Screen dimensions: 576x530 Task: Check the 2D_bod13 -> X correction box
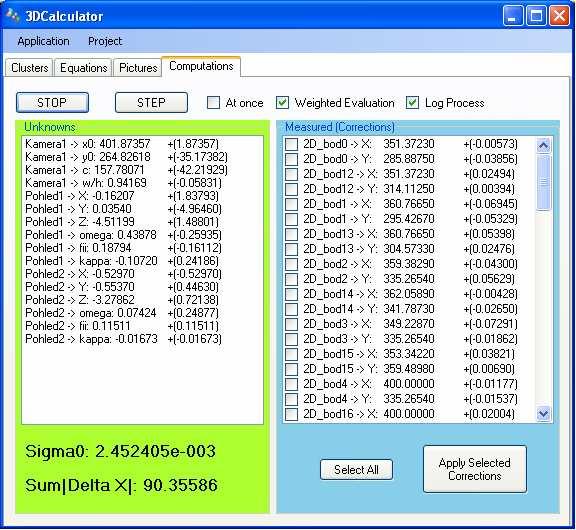291,234
